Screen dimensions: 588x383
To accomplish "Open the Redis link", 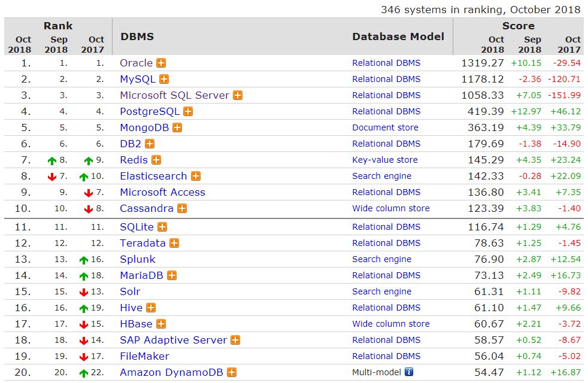I will pos(134,160).
